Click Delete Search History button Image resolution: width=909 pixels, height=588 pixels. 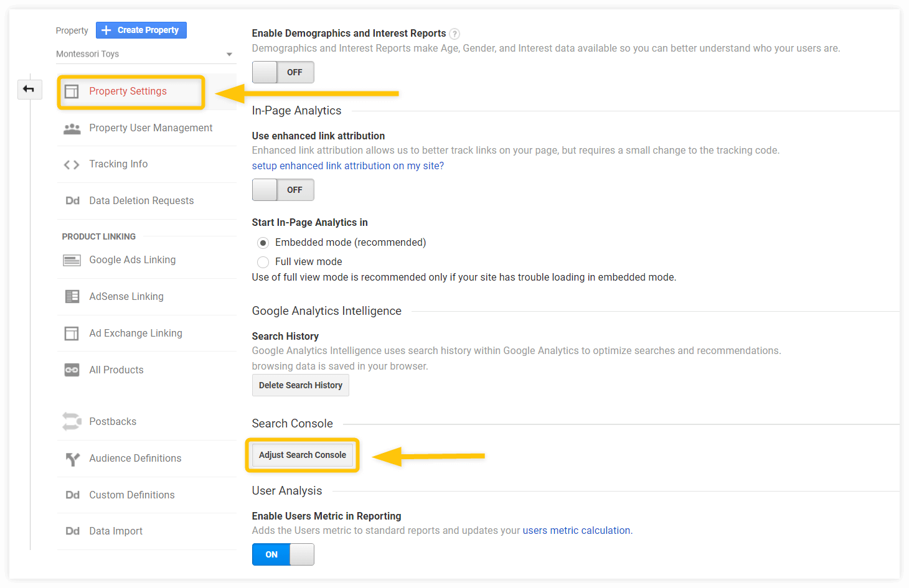point(301,385)
